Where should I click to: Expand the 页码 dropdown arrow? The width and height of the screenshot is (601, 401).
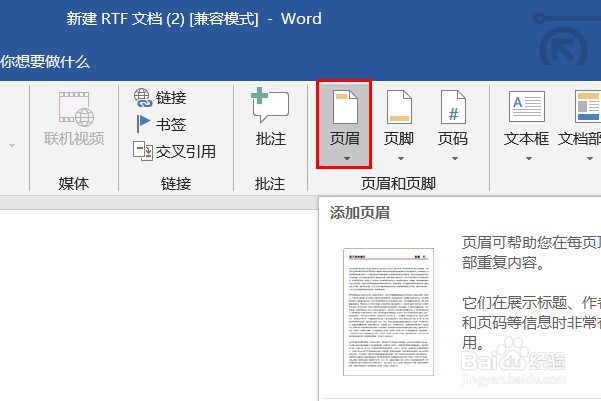point(455,158)
